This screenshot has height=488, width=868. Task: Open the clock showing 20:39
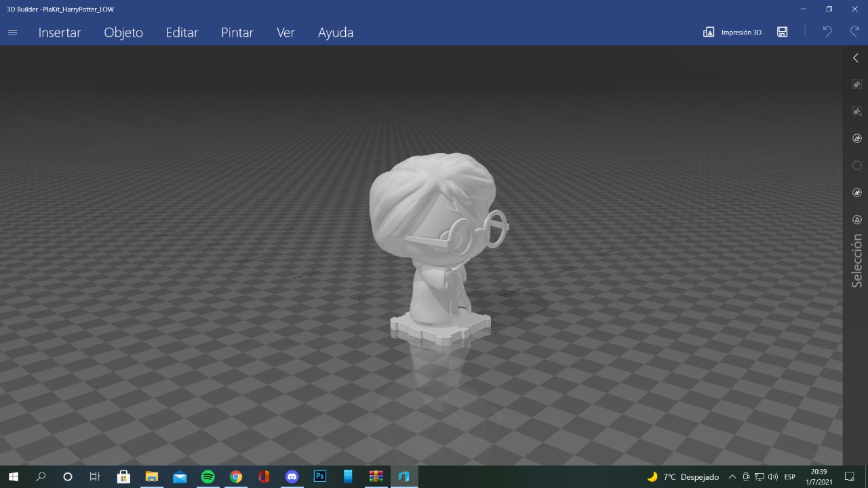818,477
